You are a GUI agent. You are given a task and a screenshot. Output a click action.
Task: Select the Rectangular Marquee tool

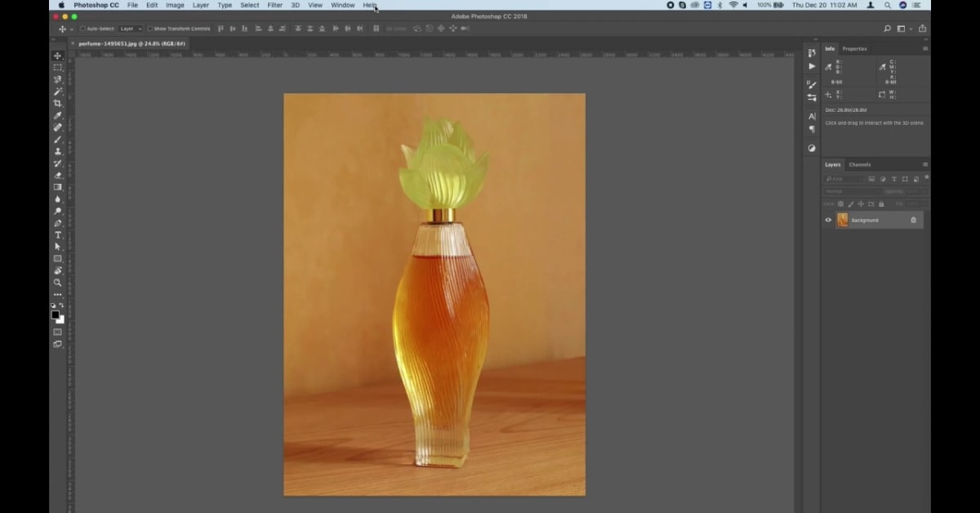click(58, 68)
